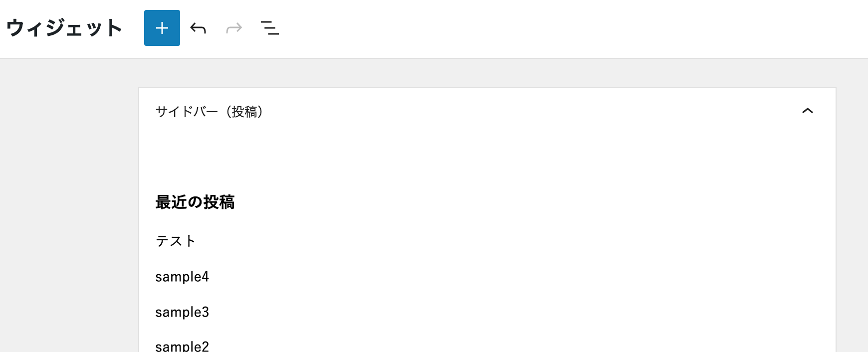This screenshot has width=868, height=352.
Task: Toggle the blue block inserter
Action: coord(162,28)
